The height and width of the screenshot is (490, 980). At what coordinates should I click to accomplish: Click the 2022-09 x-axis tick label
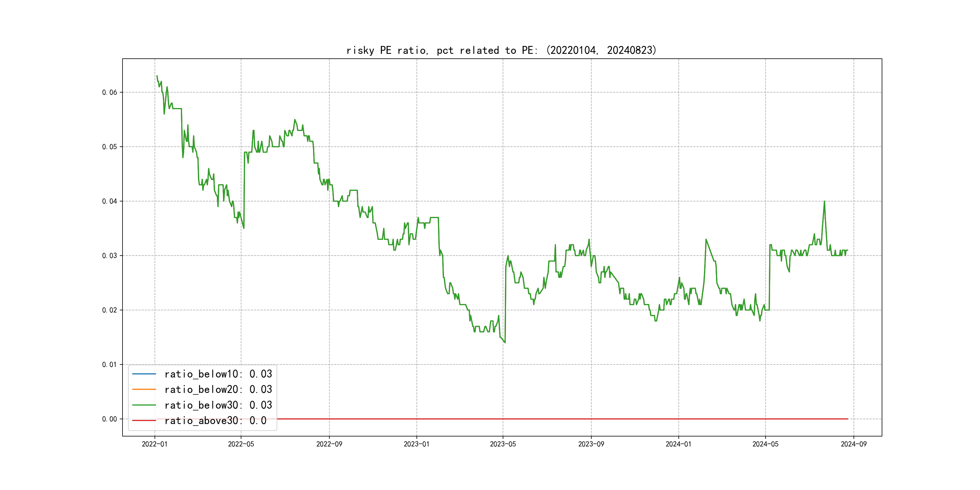(x=329, y=444)
